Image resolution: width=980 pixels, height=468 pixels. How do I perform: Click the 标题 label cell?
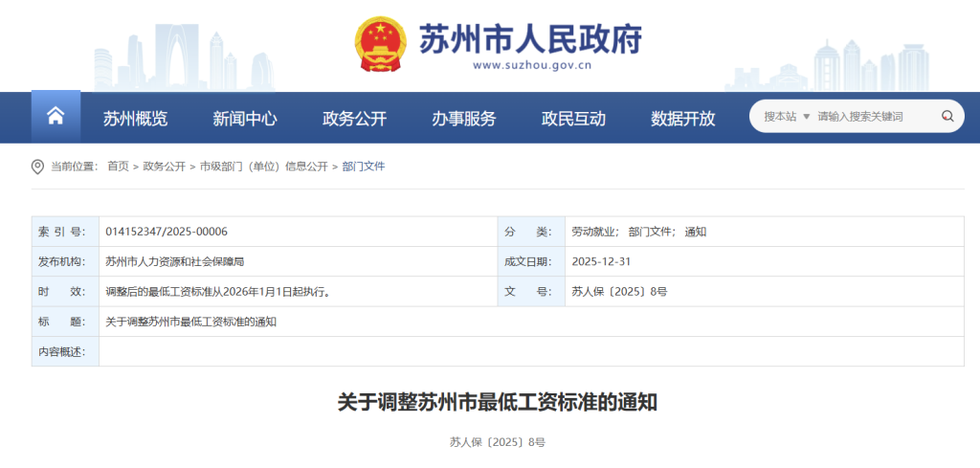pyautogui.click(x=65, y=322)
